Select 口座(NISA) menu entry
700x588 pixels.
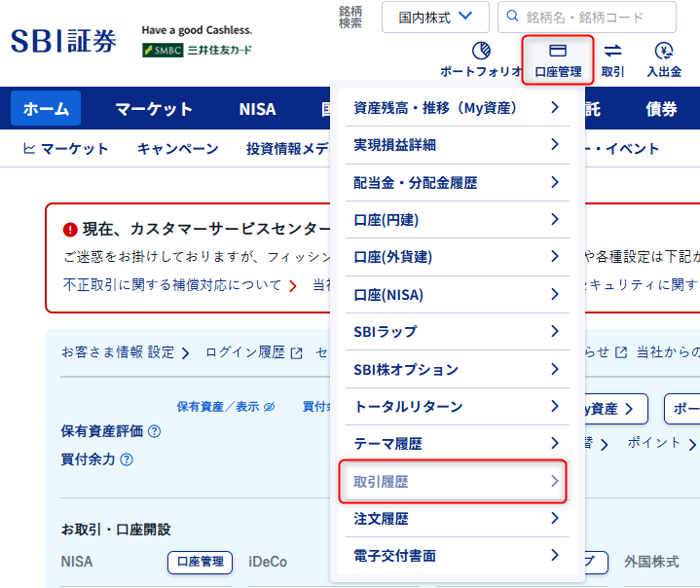tap(458, 295)
